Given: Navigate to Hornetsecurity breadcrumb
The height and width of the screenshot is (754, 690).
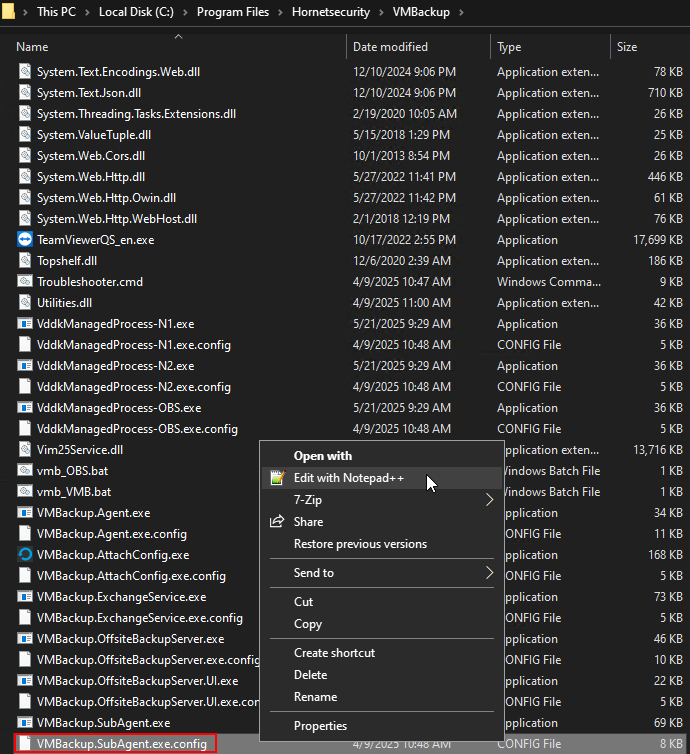Looking at the screenshot, I should [x=331, y=12].
